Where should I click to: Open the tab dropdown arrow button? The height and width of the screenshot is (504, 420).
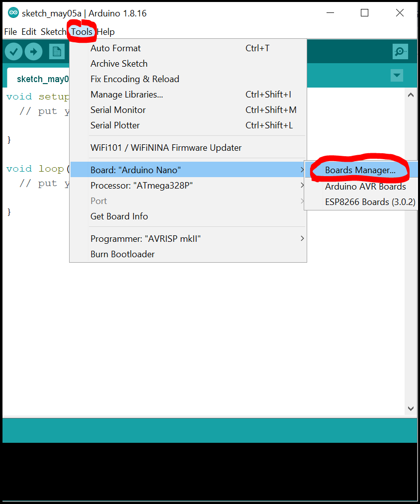(x=397, y=76)
